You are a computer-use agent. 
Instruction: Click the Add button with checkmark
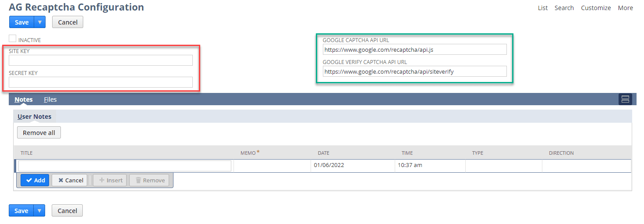pyautogui.click(x=35, y=180)
